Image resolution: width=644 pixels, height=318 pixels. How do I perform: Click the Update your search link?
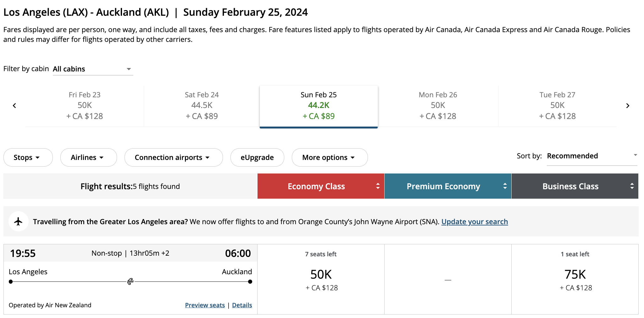point(474,222)
